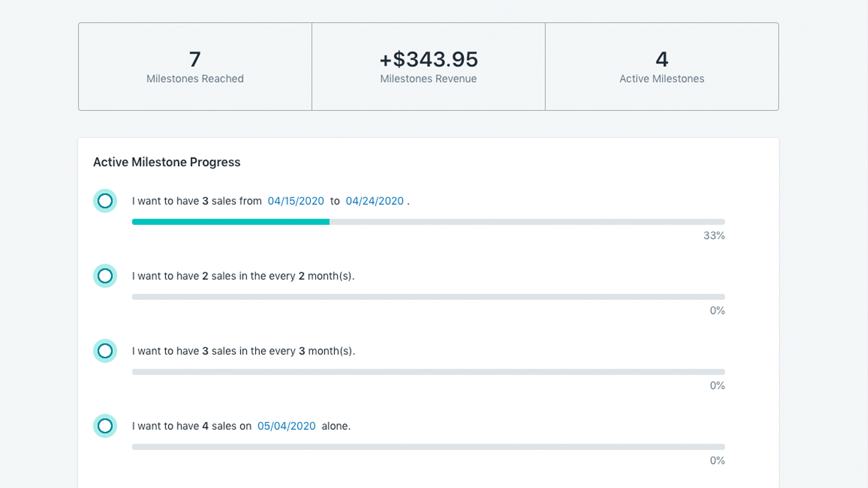Select the status circle for the 2 sales every 2 months milestone
This screenshot has height=488, width=868.
click(105, 275)
